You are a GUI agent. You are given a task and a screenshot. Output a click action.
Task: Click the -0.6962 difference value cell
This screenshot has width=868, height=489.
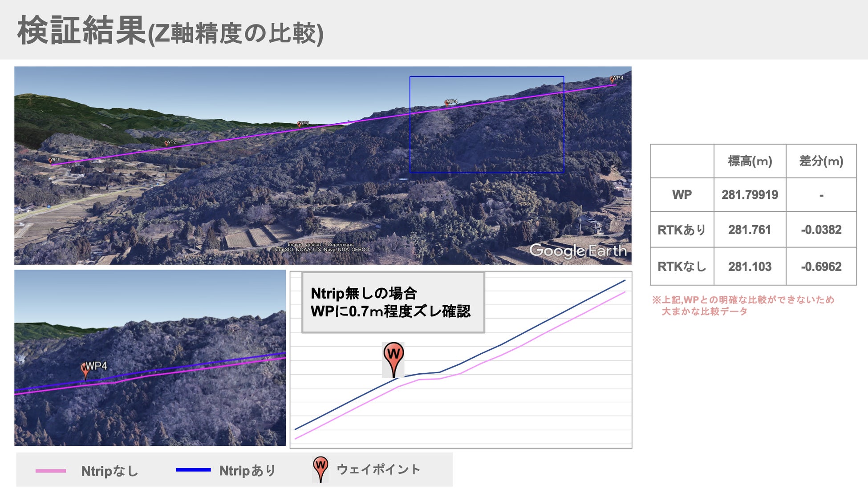821,267
